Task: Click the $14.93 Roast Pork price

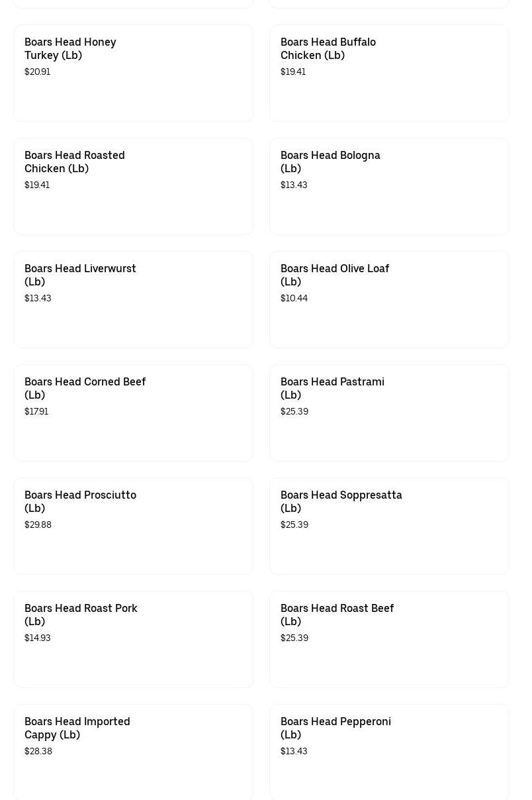Action: (38, 638)
